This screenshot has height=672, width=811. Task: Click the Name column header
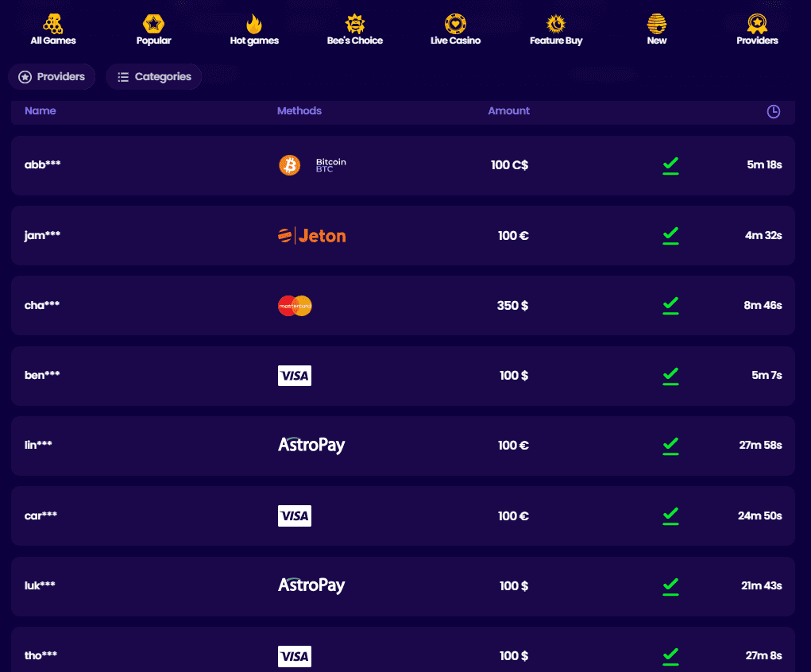coord(41,110)
